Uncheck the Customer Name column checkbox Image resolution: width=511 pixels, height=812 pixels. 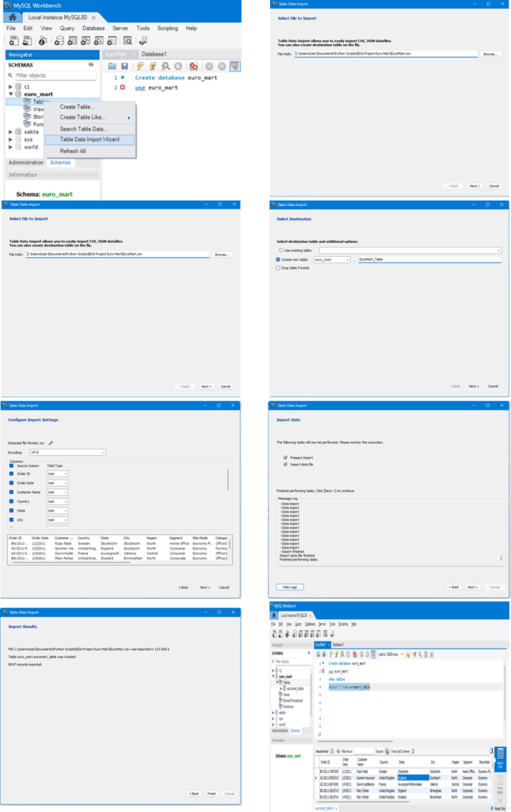point(11,492)
